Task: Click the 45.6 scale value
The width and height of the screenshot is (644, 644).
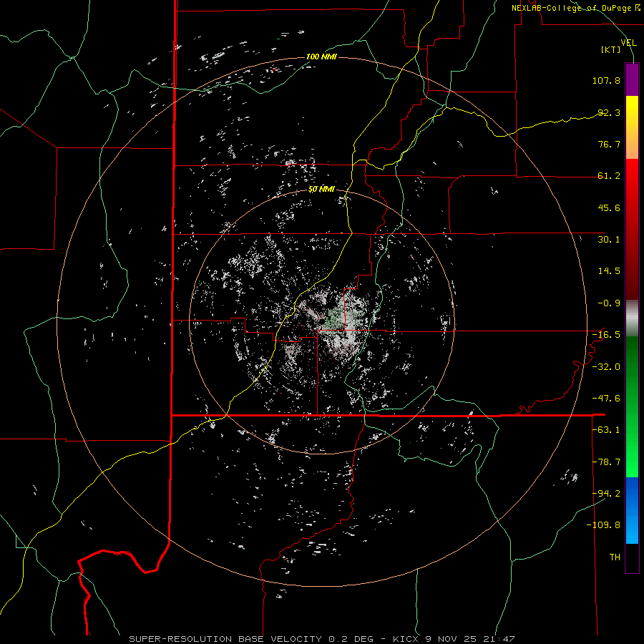Action: tap(609, 208)
